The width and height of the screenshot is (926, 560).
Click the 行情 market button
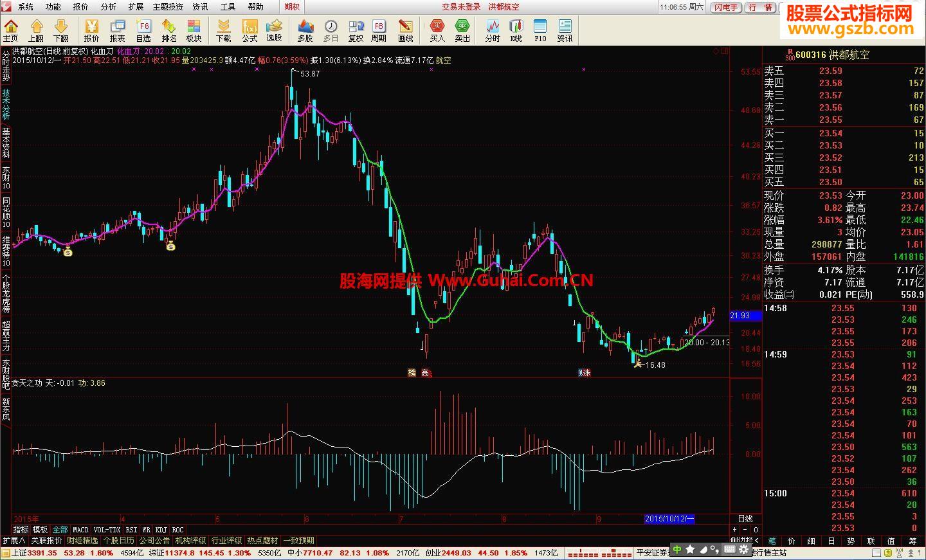(x=761, y=8)
